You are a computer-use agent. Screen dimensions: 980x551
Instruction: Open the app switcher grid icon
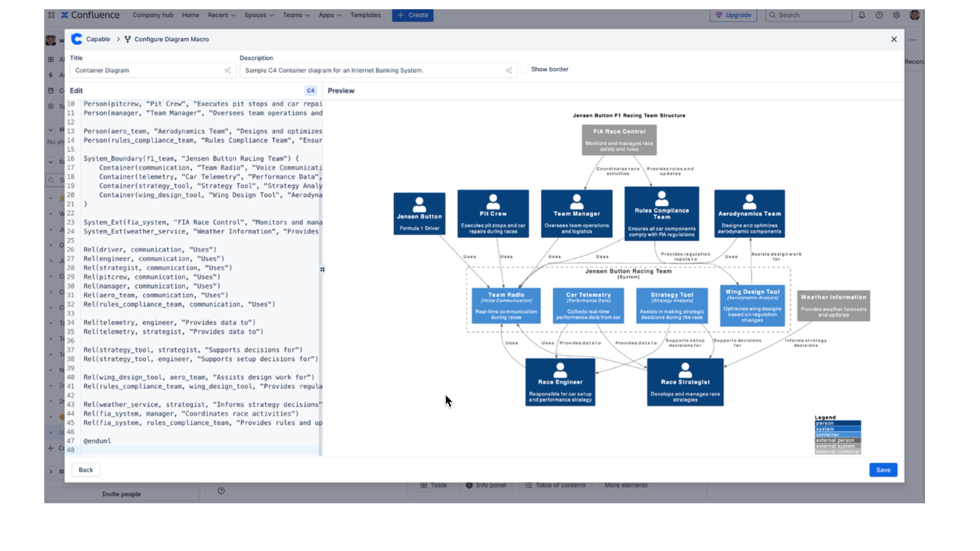51,15
